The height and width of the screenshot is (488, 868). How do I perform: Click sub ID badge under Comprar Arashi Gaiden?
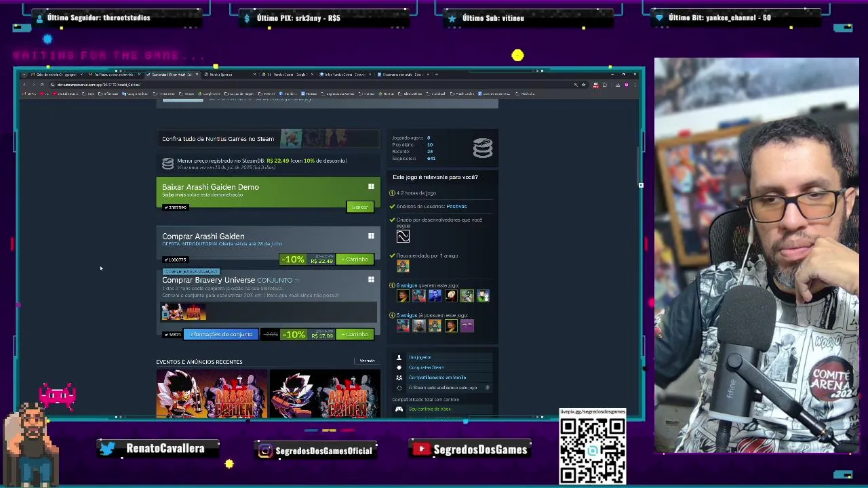(x=176, y=260)
